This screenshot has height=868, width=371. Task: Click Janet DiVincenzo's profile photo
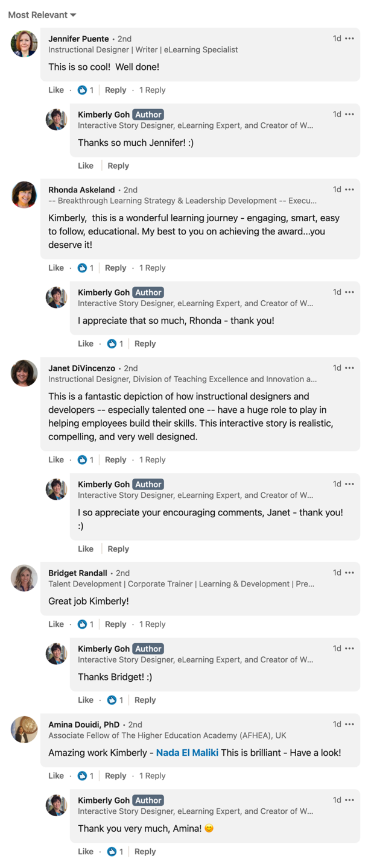[x=24, y=373]
